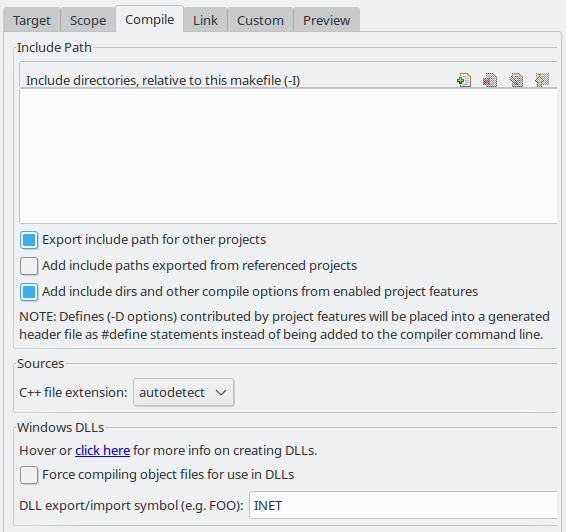
Task: Uncheck include dirs from enabled project features
Action: (29, 292)
